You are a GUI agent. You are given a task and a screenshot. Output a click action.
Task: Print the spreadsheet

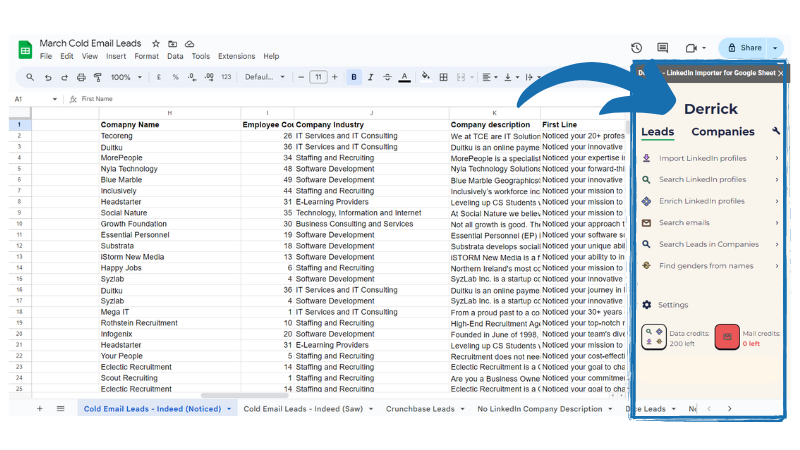[x=81, y=78]
